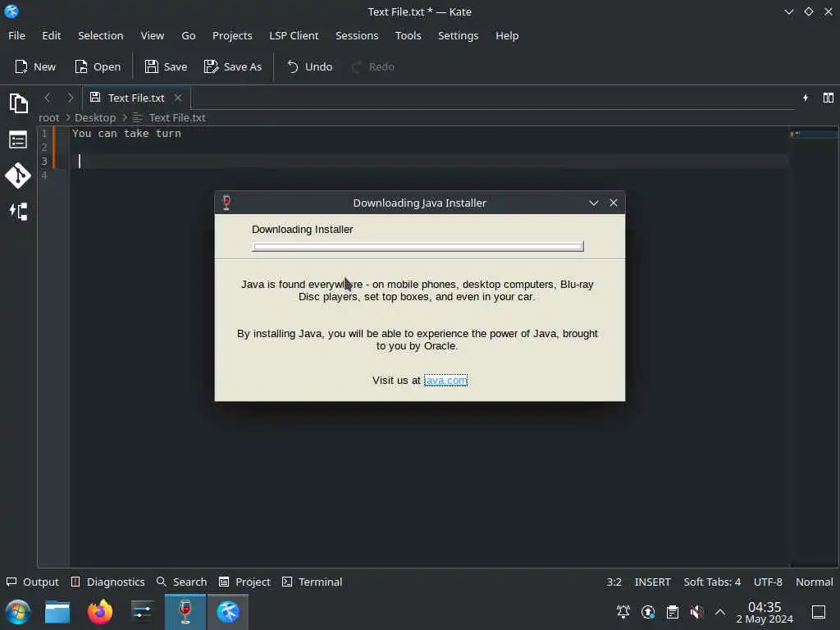Screen dimensions: 840x630
Task: Save the current document
Action: [166, 66]
